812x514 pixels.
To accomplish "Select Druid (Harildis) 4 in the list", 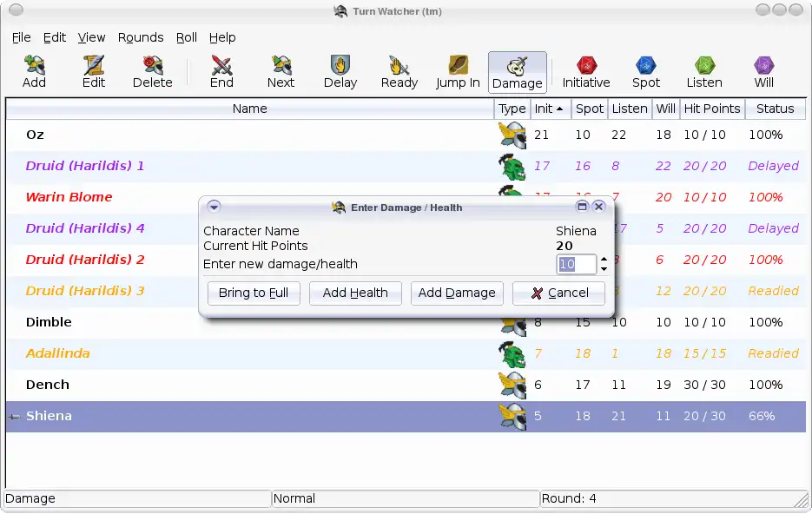I will coord(85,228).
